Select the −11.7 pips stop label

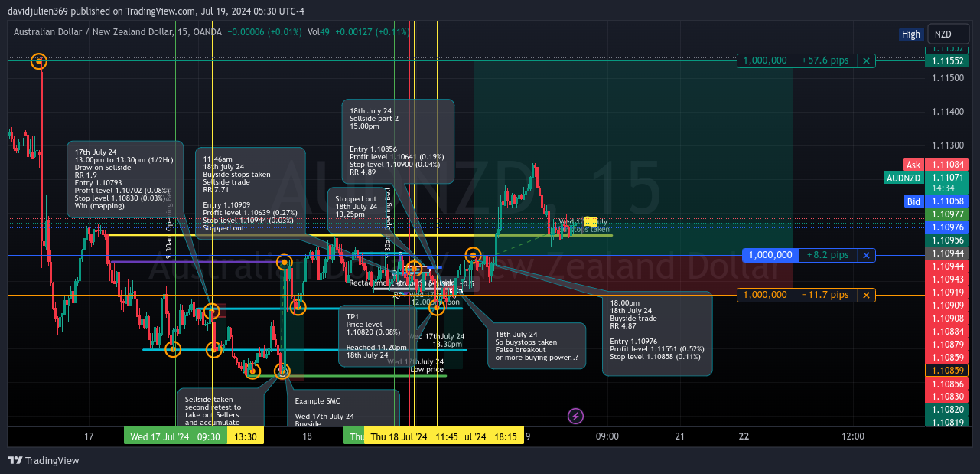(x=825, y=295)
